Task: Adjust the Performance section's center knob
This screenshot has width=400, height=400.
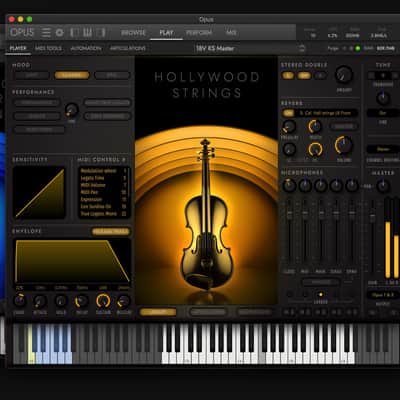Action: (72, 110)
